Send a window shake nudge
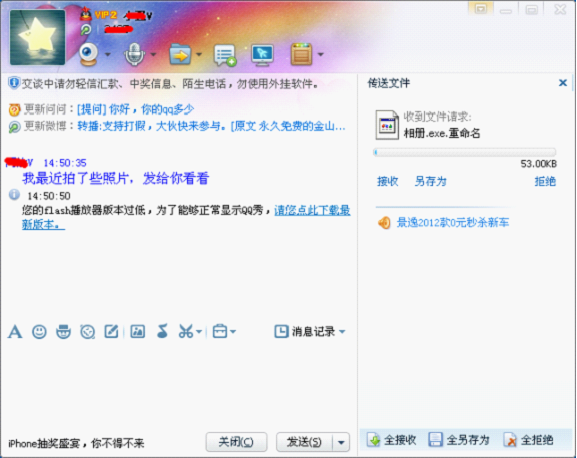Image resolution: width=577 pixels, height=458 pixels. 88,332
